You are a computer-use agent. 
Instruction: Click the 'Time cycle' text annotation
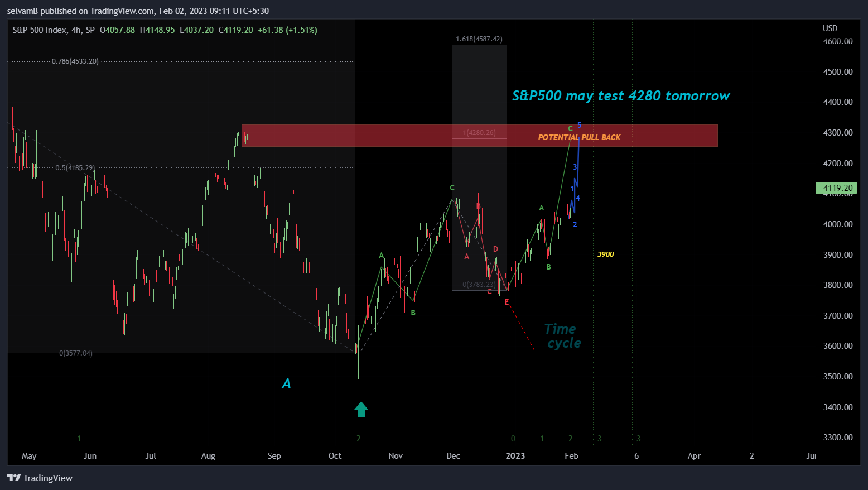[562, 336]
